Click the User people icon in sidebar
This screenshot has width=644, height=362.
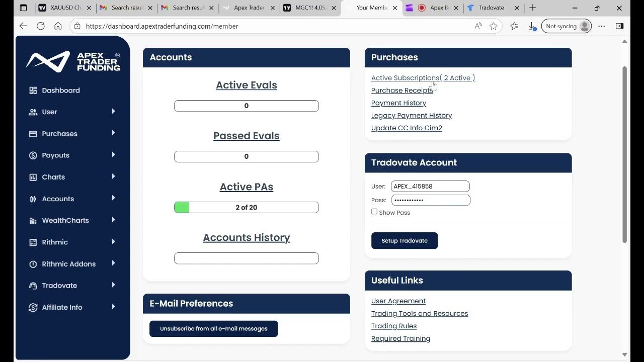33,112
